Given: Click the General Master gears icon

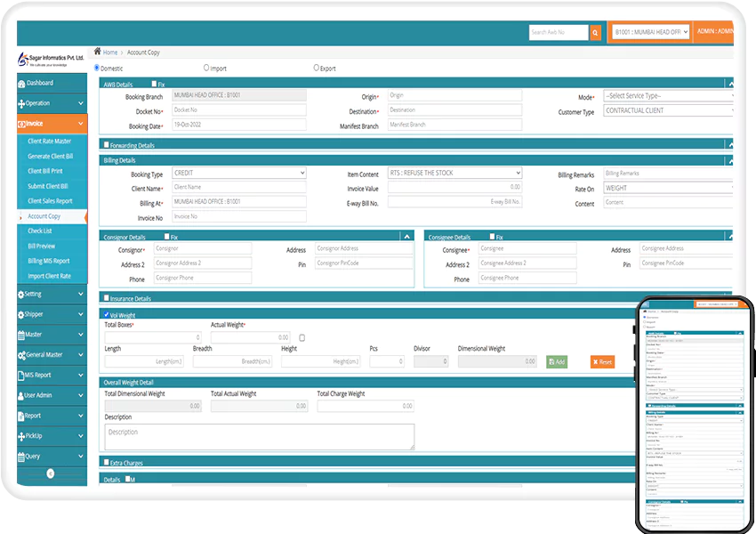Looking at the screenshot, I should 21,355.
